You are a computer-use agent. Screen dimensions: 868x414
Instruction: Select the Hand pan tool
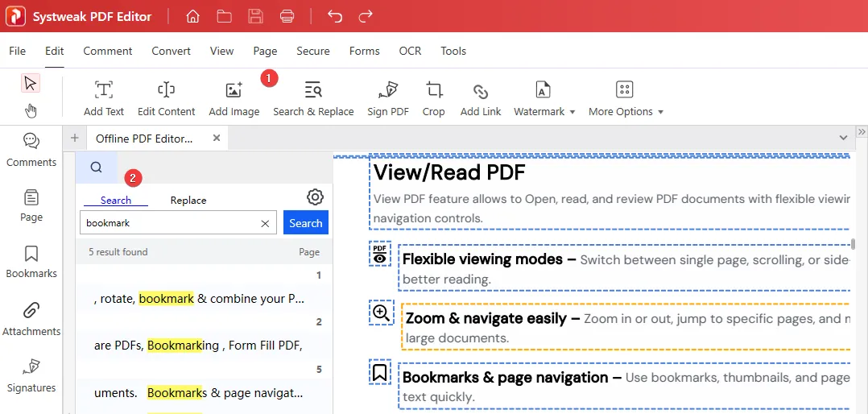click(31, 110)
